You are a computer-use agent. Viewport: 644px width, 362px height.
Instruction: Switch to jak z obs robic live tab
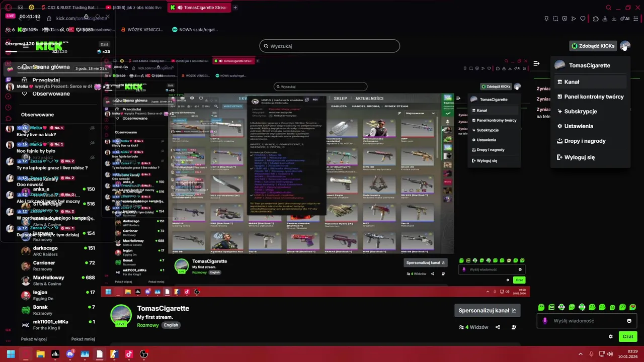point(134,8)
